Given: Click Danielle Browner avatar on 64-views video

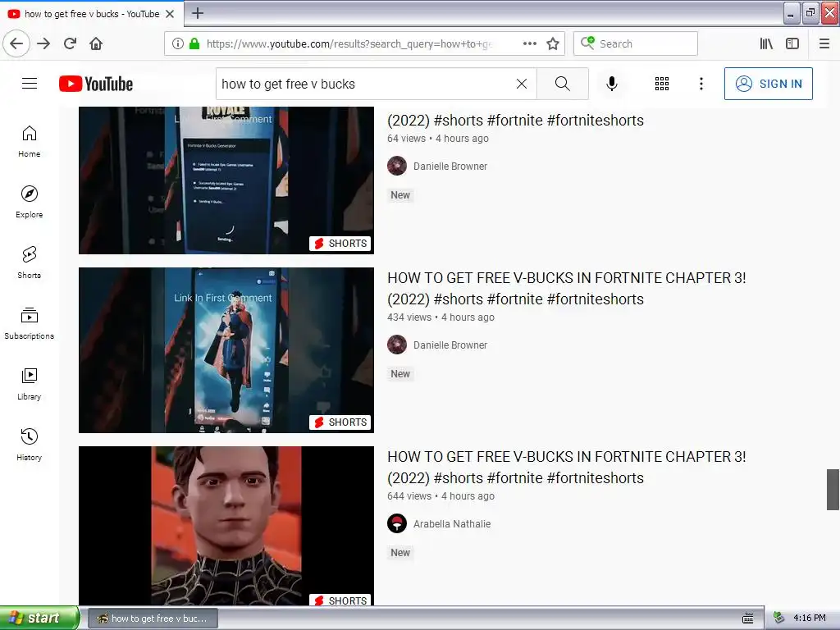Looking at the screenshot, I should [x=397, y=166].
